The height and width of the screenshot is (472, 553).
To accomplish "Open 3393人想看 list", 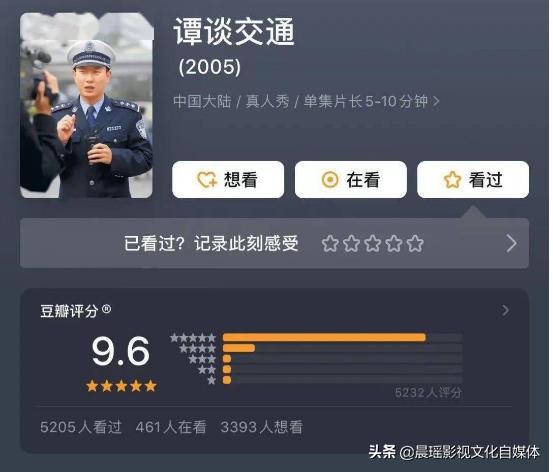I will tap(262, 427).
